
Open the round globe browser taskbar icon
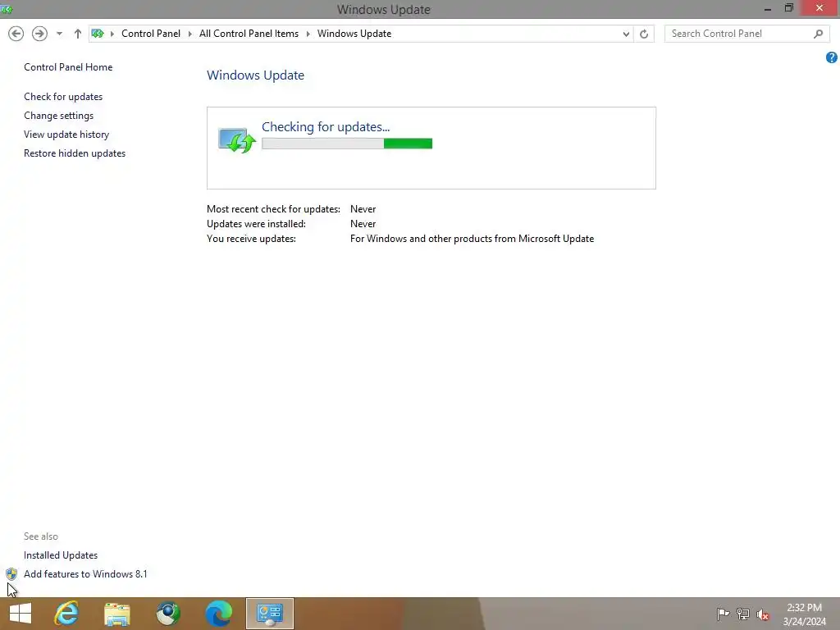tap(168, 614)
